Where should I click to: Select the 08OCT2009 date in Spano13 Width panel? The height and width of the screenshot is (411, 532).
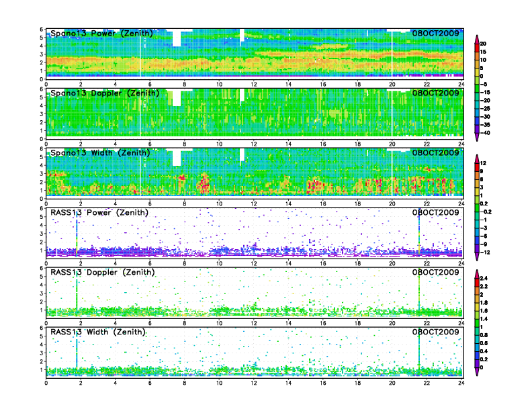coord(435,152)
